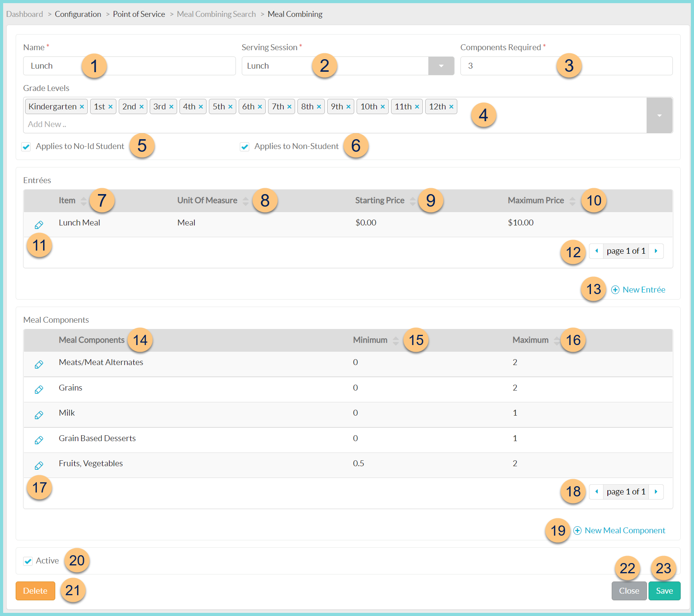694x616 pixels.
Task: Click the edit pencil beside Meats/Meat Alternates
Action: click(39, 364)
